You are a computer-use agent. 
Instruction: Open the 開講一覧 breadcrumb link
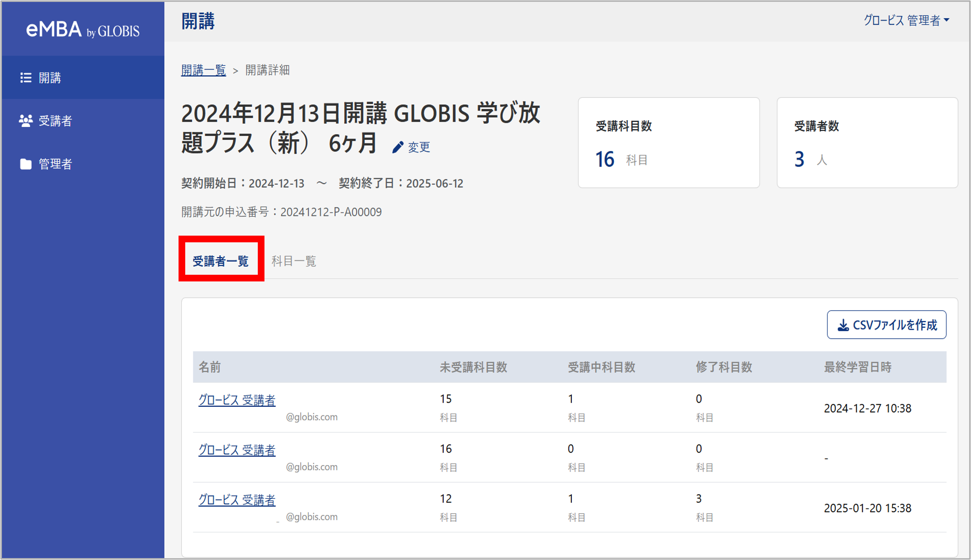click(203, 70)
